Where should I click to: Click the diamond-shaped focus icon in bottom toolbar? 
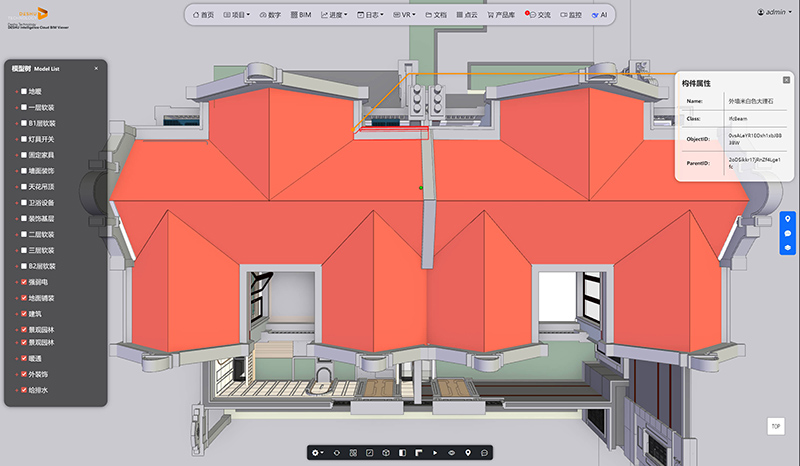[337, 453]
